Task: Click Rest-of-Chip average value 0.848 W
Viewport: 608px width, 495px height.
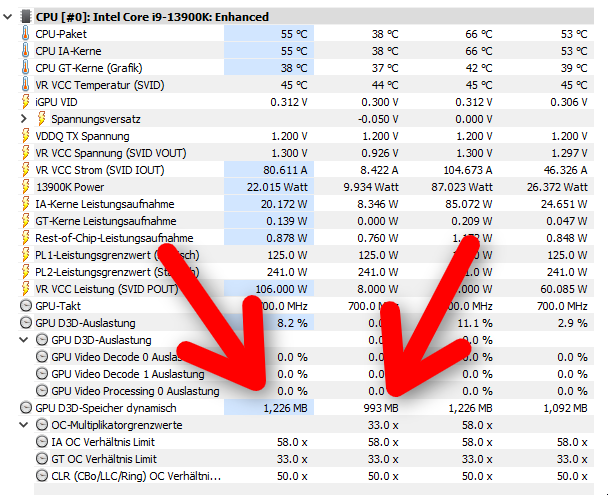Action: 567,238
